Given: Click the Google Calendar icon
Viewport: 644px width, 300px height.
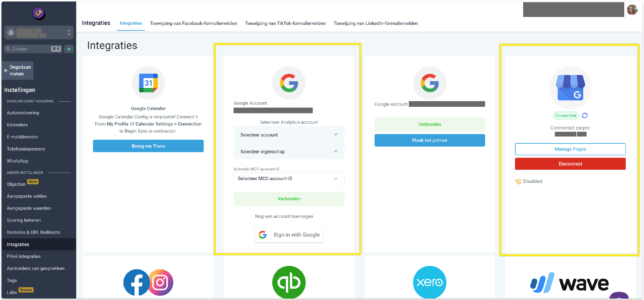Looking at the screenshot, I should (x=148, y=83).
